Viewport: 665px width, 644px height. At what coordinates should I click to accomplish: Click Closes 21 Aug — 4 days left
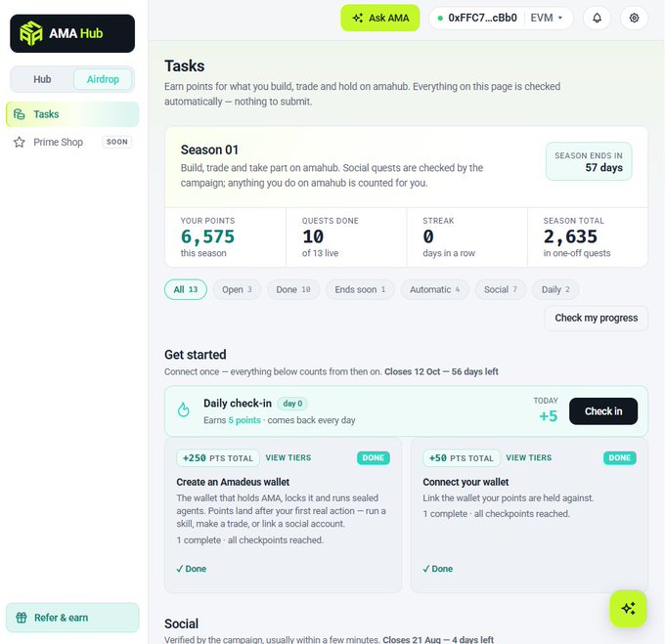click(438, 639)
